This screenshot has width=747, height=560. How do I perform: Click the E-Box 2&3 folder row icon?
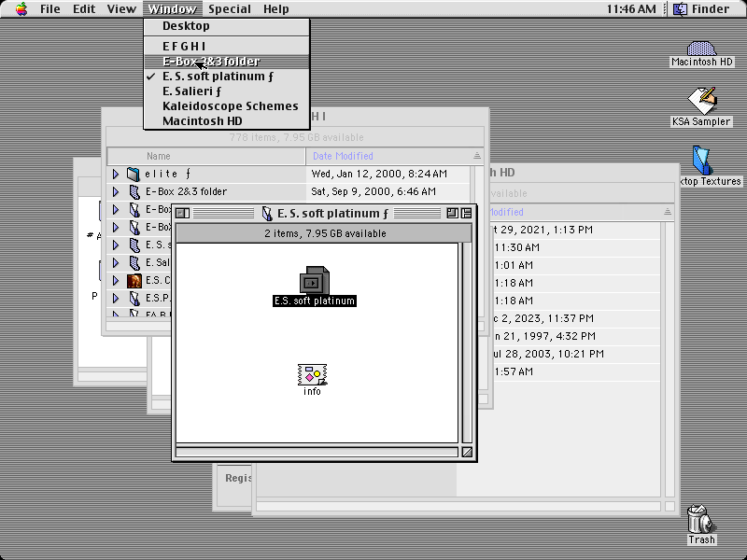[x=134, y=192]
